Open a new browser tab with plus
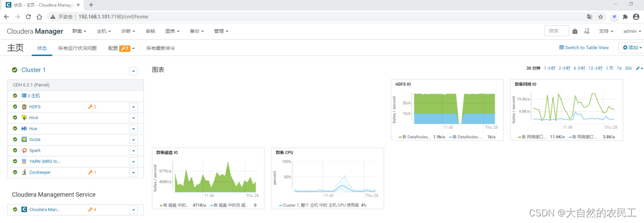The width and height of the screenshot is (644, 223). [91, 5]
